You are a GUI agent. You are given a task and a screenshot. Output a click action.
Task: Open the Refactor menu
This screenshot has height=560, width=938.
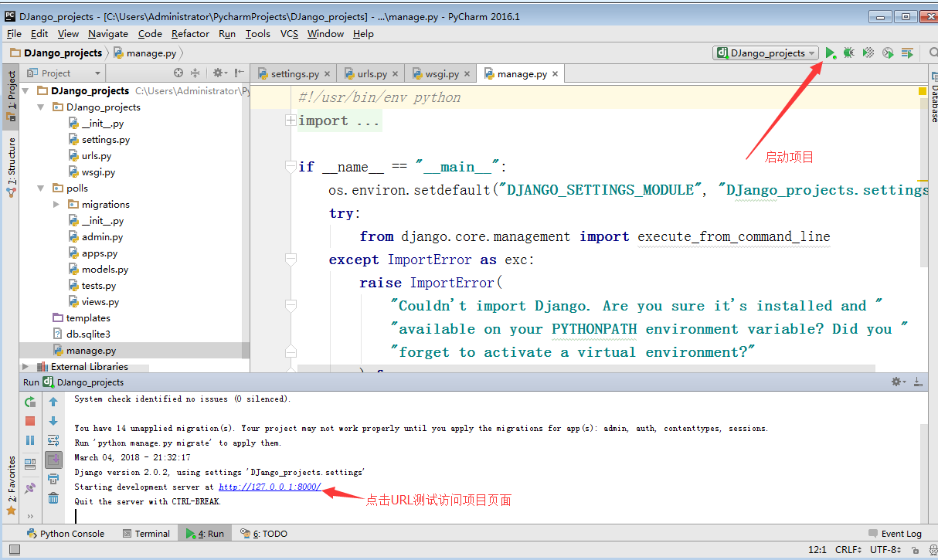point(190,34)
